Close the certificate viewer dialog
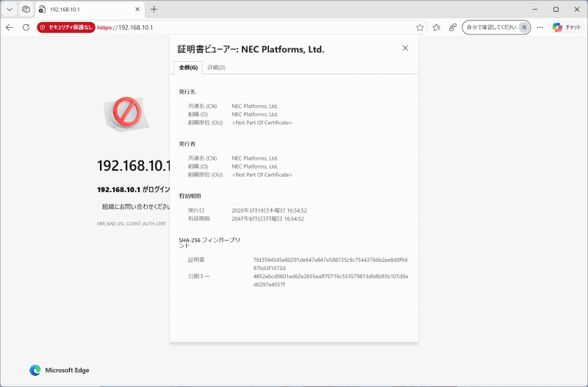Screen dimensions: 588x387 (405, 48)
